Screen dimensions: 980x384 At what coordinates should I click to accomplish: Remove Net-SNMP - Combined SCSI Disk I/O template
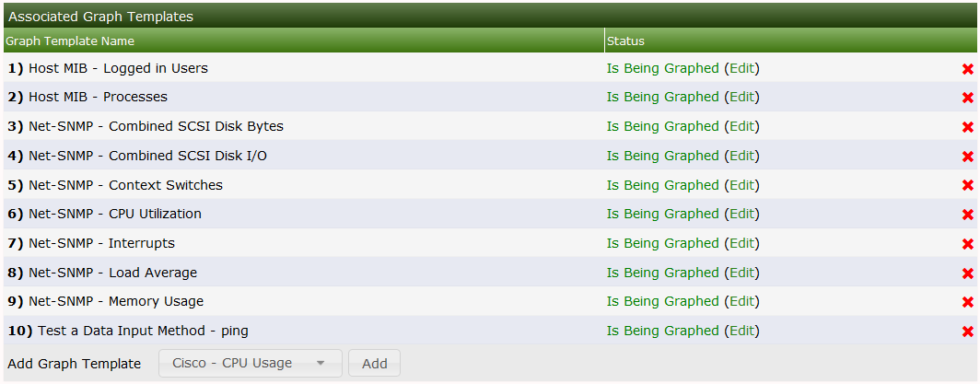(968, 157)
